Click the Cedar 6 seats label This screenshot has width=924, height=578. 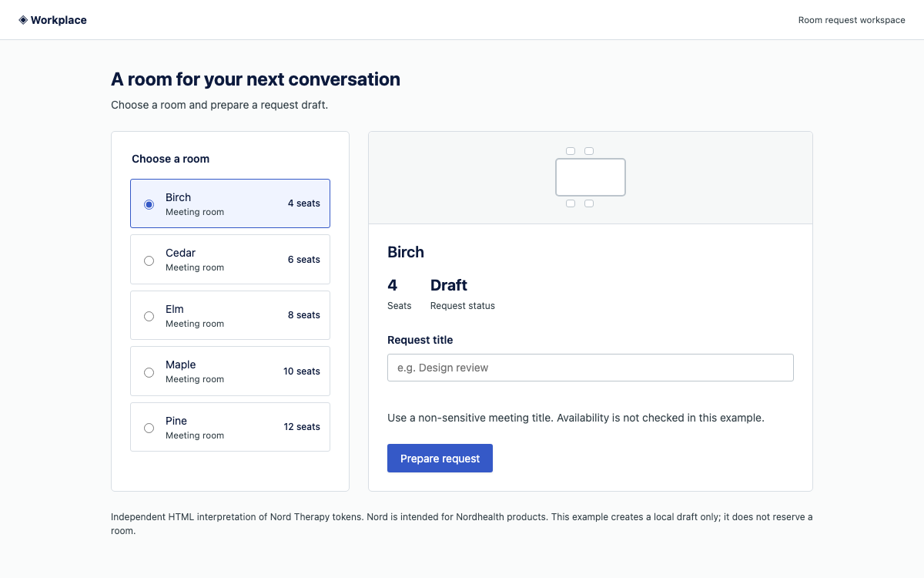click(x=304, y=260)
